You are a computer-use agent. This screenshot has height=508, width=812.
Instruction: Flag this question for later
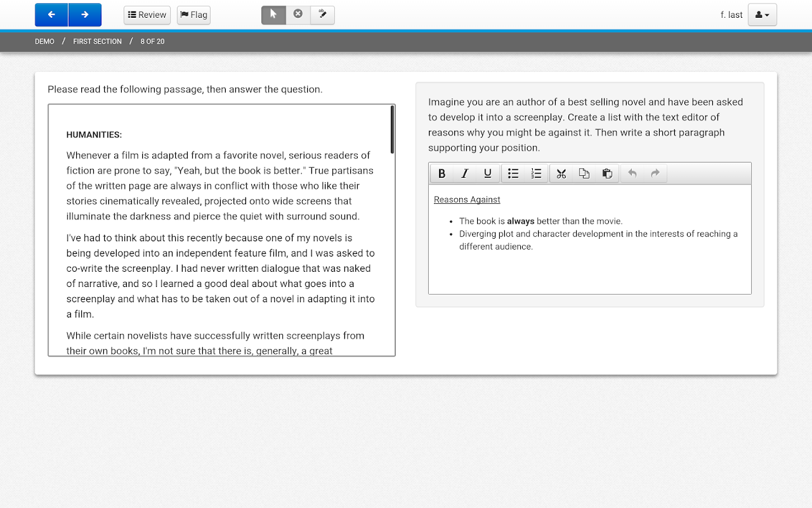click(193, 15)
